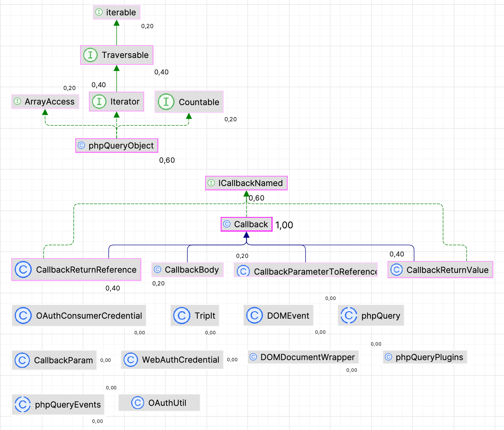Select the interface icon beside Iterator

point(99,101)
